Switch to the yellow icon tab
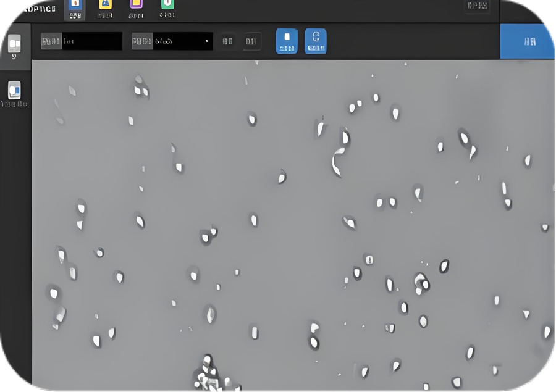This screenshot has height=392, width=556. click(105, 9)
